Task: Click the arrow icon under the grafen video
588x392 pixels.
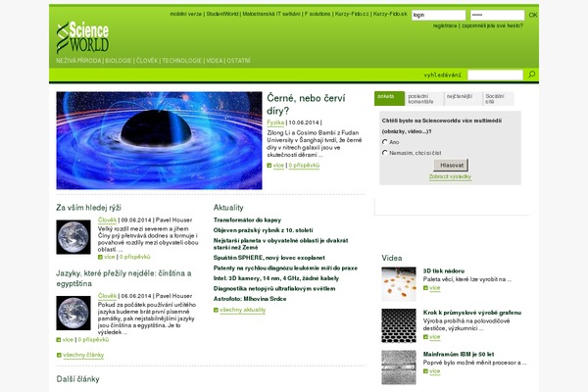Action: 425,337
